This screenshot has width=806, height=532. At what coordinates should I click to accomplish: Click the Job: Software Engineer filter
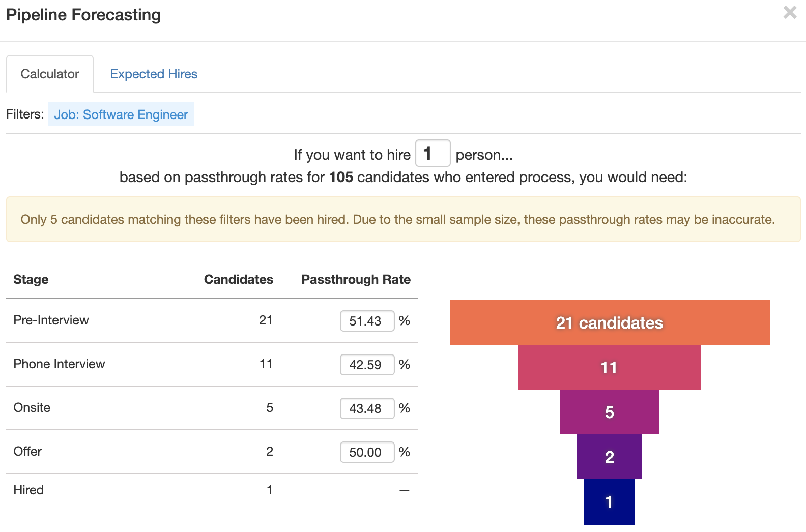(x=121, y=114)
